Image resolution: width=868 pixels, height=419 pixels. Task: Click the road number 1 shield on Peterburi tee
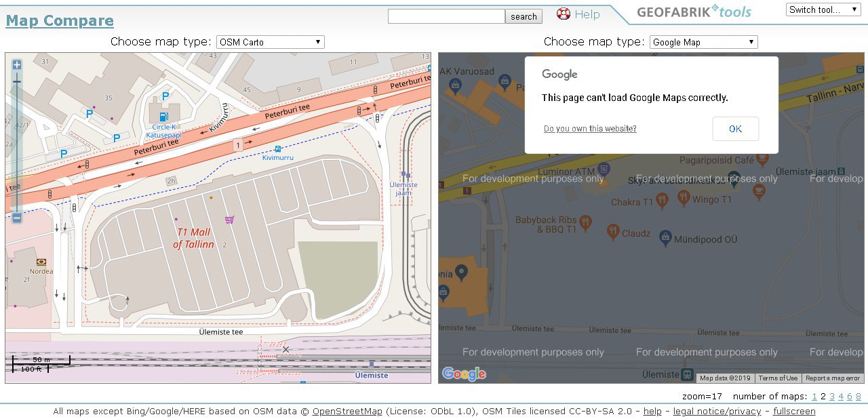click(x=237, y=144)
